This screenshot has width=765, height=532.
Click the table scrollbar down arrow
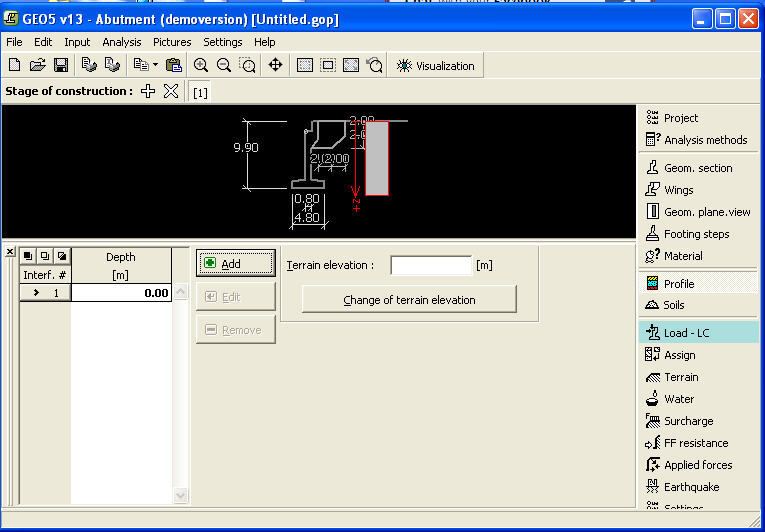(181, 495)
